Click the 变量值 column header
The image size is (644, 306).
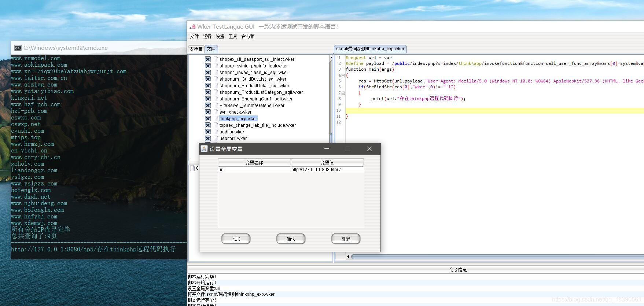click(327, 163)
